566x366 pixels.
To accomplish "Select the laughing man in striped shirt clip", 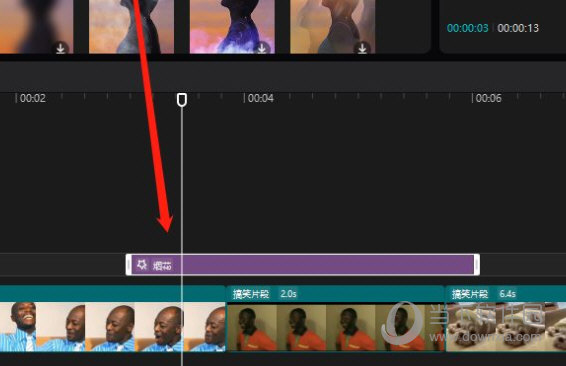I will (113, 326).
